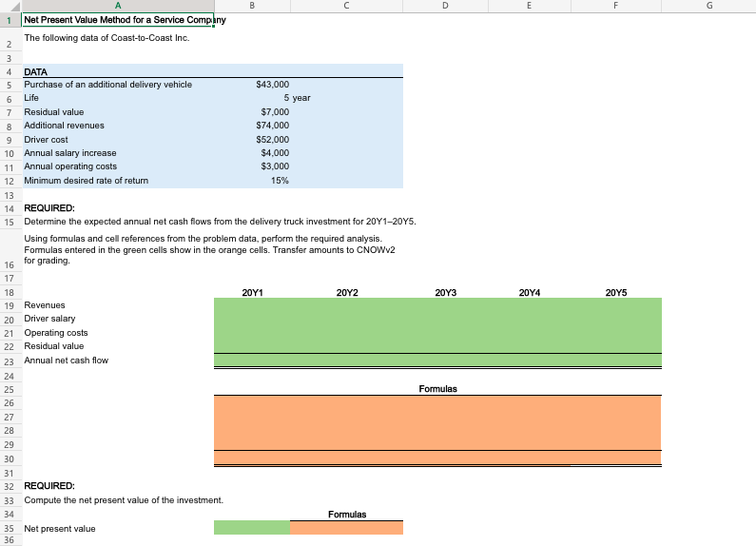Click the '20Y2' column heading
The width and height of the screenshot is (756, 546).
347,293
